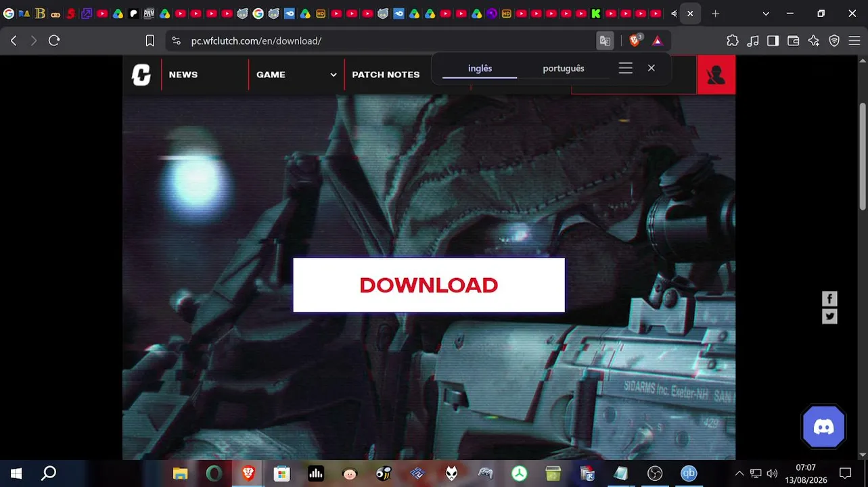Image resolution: width=868 pixels, height=487 pixels.
Task: Open Leo AI sparkle icon
Action: pyautogui.click(x=814, y=41)
